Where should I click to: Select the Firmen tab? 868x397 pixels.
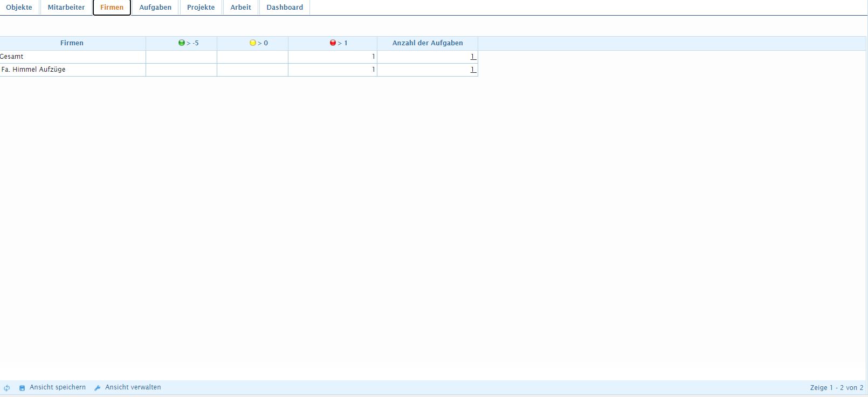pos(112,8)
